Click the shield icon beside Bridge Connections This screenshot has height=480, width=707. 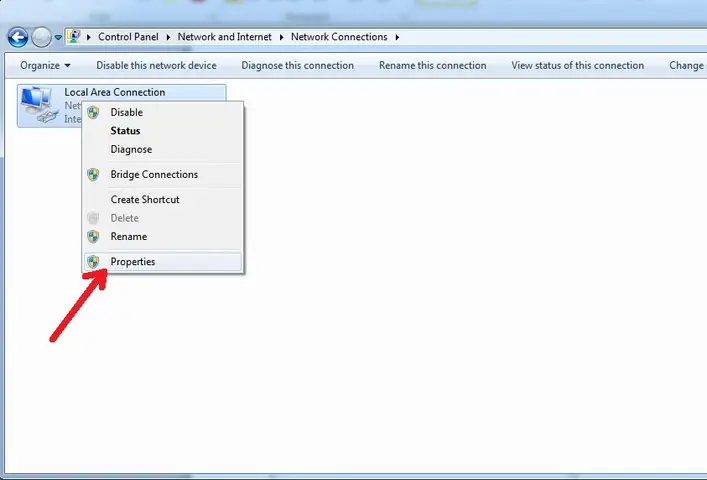[93, 174]
